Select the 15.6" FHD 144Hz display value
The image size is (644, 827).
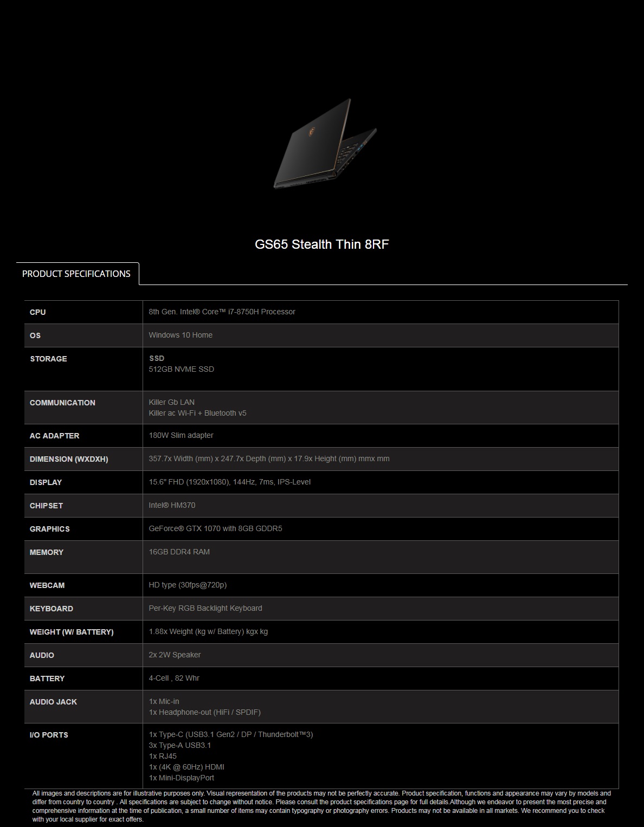coord(230,482)
